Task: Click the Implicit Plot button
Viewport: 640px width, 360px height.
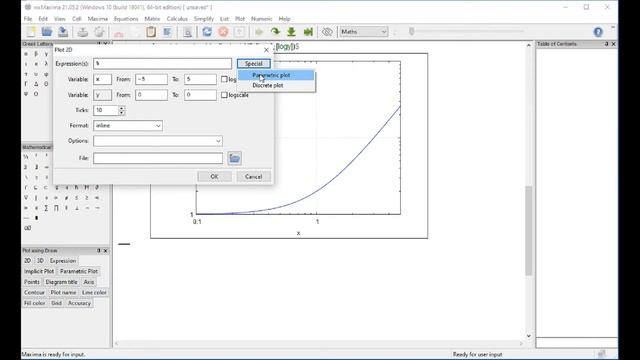Action: click(39, 271)
